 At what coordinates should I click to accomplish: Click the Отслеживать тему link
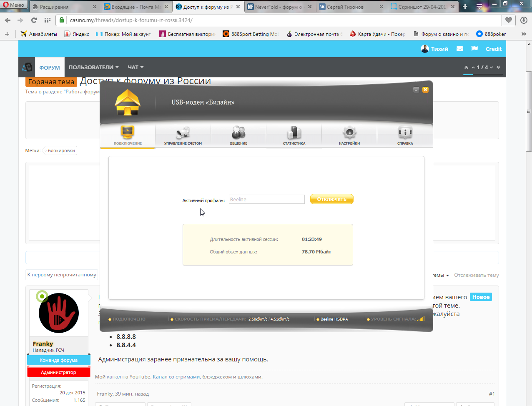477,275
